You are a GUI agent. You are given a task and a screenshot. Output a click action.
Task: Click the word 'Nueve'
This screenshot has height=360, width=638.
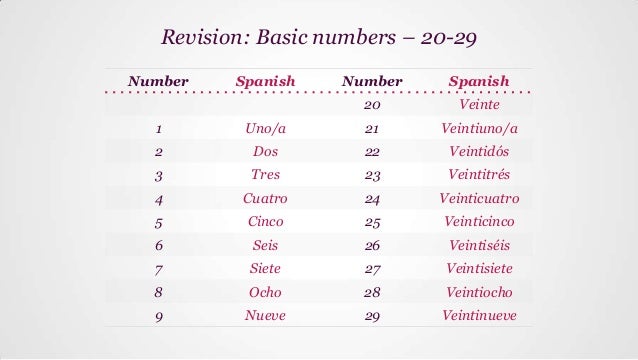[x=265, y=316]
